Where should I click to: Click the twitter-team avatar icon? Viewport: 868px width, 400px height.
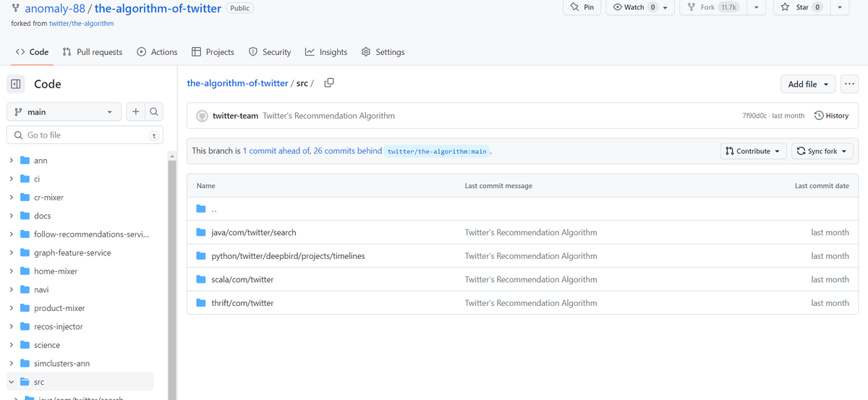[203, 116]
